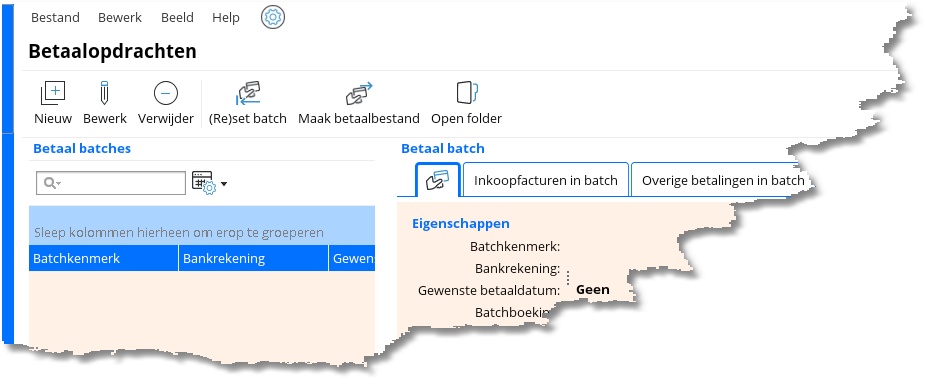Click the Betaal batches search field
The image size is (926, 385).
(111, 183)
